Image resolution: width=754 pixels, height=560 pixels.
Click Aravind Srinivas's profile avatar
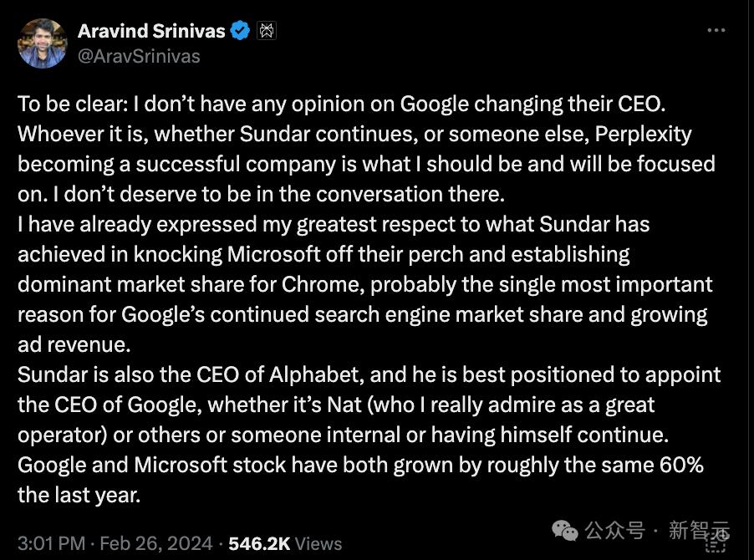[42, 43]
